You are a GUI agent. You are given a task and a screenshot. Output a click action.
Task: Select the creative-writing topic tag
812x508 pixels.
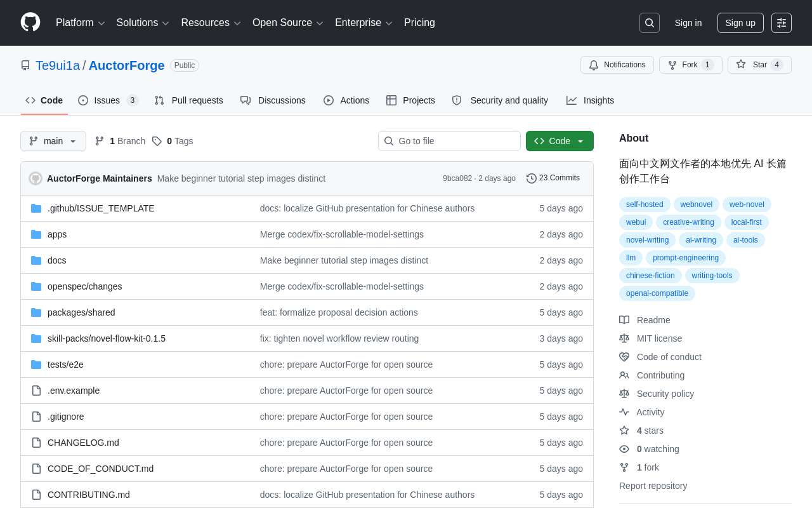coord(688,222)
